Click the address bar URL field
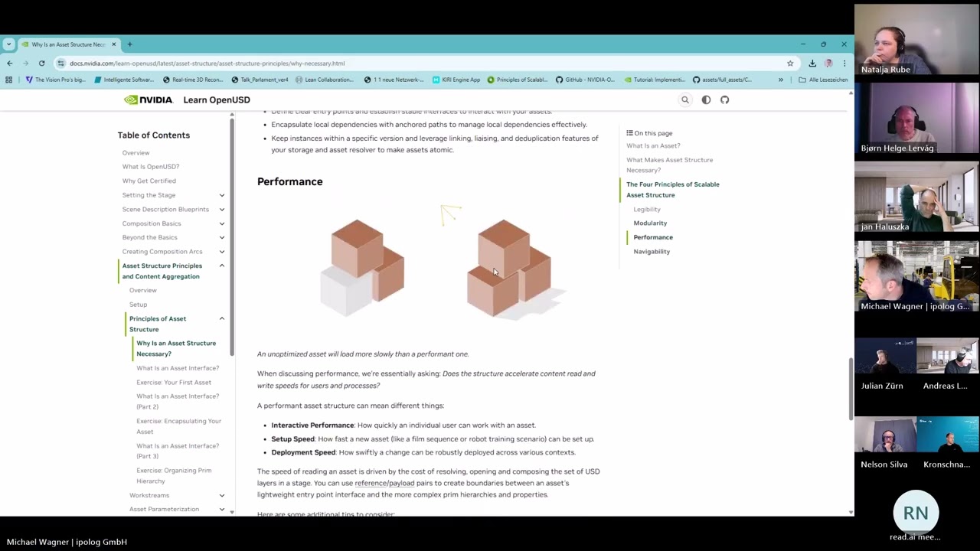Viewport: 980px width, 551px height. [421, 64]
